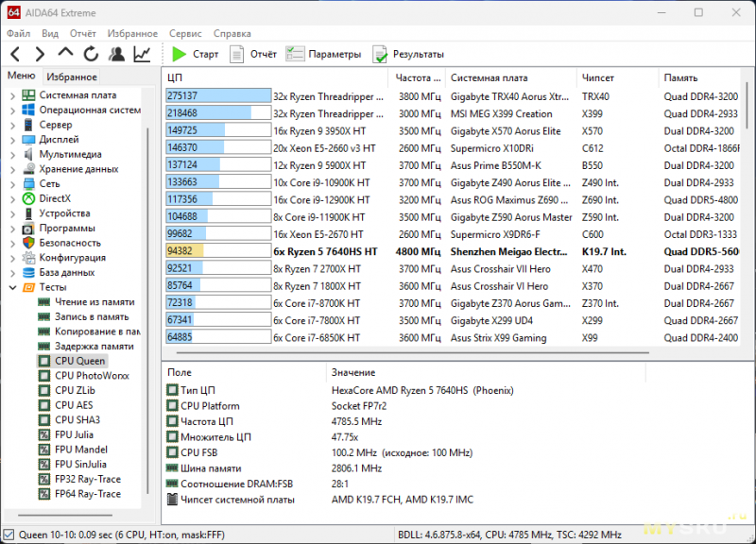Image resolution: width=756 pixels, height=544 pixels.
Task: Click the Дисплей monitor icon
Action: (29, 140)
